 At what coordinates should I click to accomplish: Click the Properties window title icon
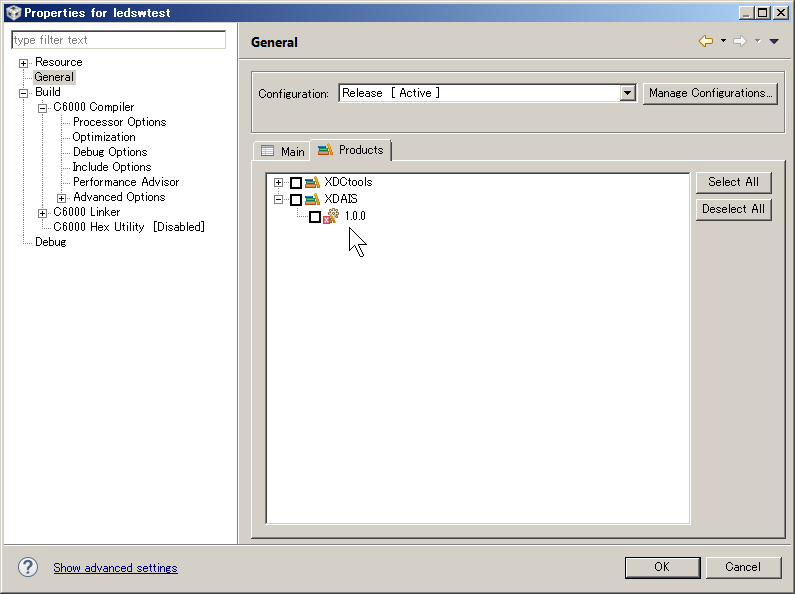[13, 13]
